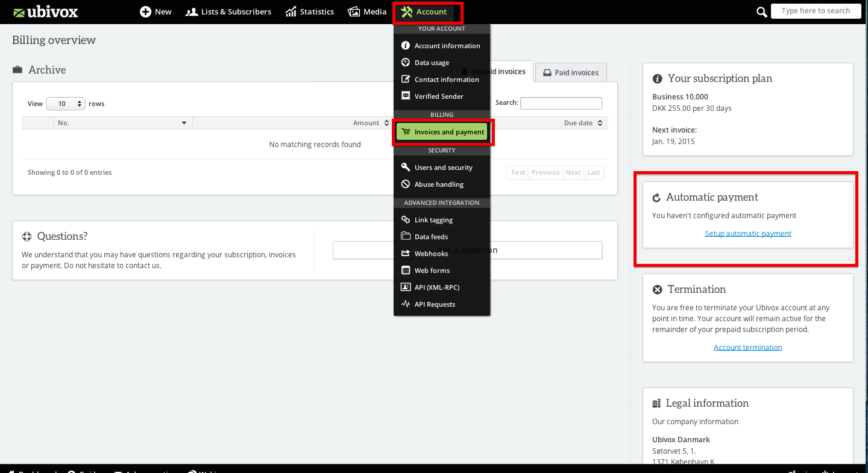Click 'No matching records found' text
Image resolution: width=868 pixels, height=473 pixels.
(x=315, y=145)
